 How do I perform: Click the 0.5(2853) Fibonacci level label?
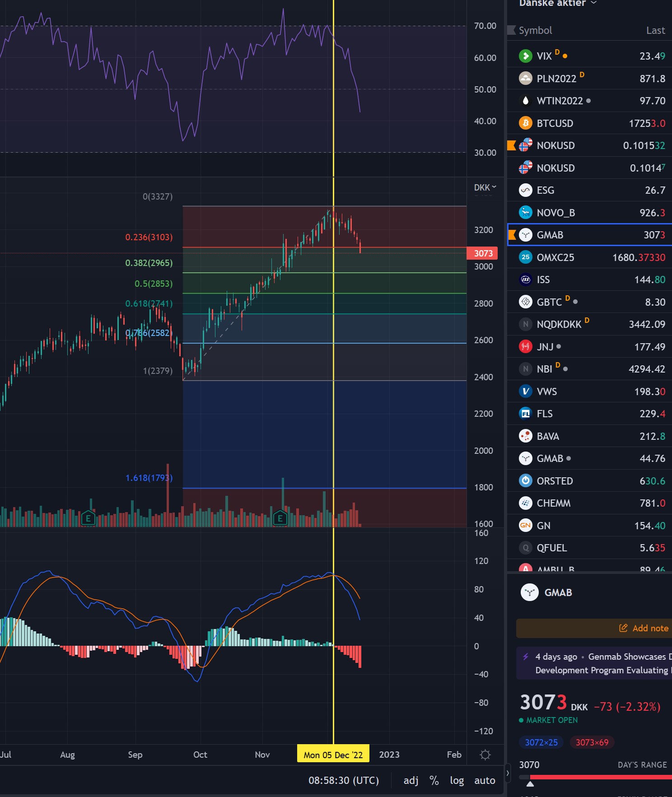[x=154, y=284]
